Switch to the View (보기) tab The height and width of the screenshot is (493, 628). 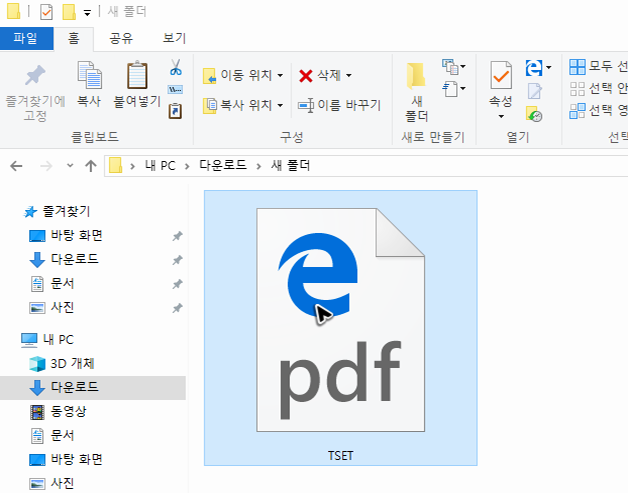coord(174,38)
